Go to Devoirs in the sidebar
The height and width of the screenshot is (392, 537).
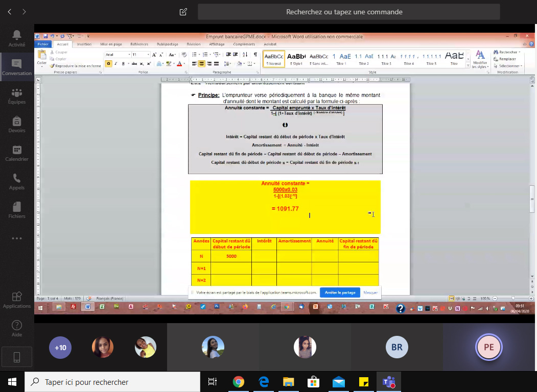coord(17,124)
